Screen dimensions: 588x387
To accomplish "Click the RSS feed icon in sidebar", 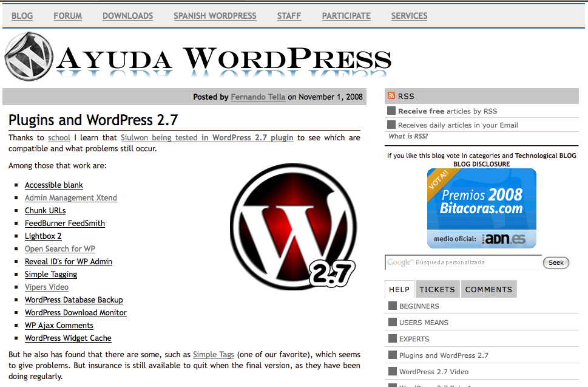I will (392, 96).
